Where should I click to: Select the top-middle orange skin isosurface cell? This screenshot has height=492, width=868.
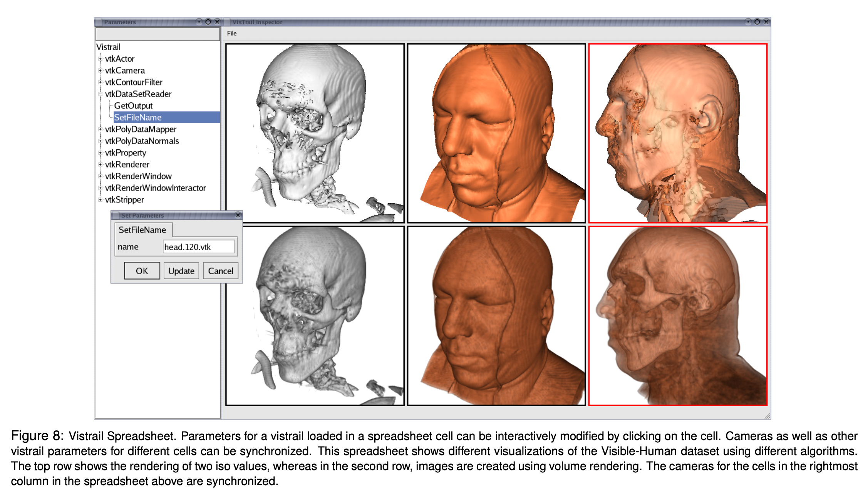click(x=496, y=133)
